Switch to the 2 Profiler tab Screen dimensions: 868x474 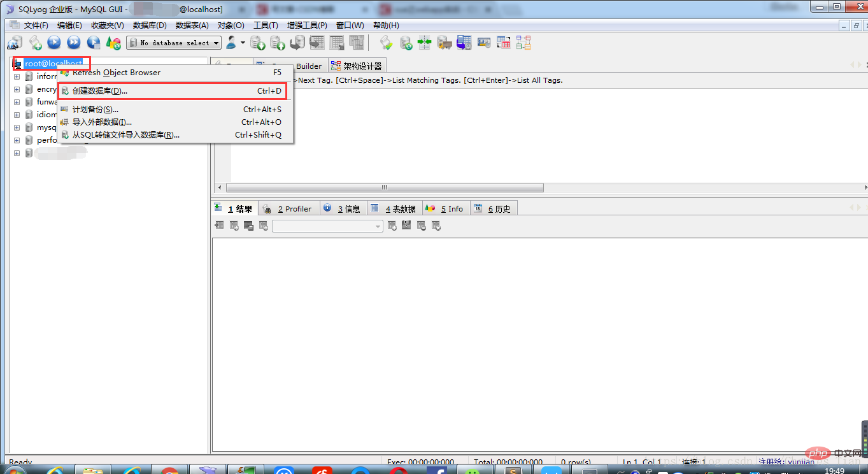pos(288,208)
